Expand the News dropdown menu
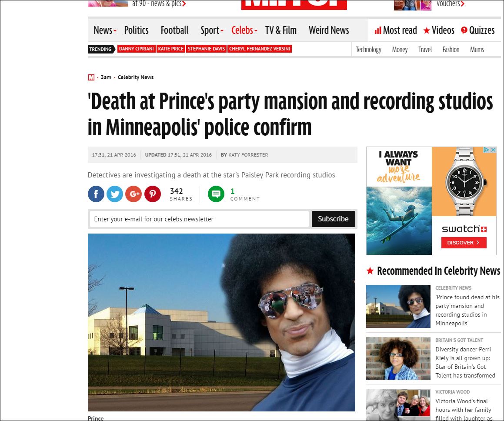 (x=105, y=30)
